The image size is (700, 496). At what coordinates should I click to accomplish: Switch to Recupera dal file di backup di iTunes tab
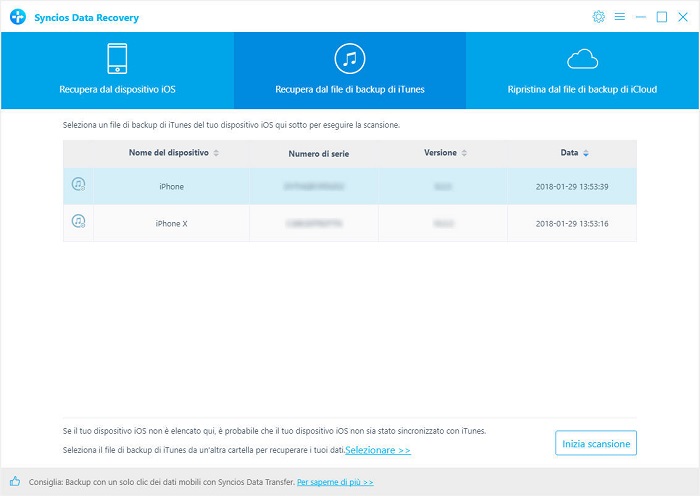pos(350,71)
